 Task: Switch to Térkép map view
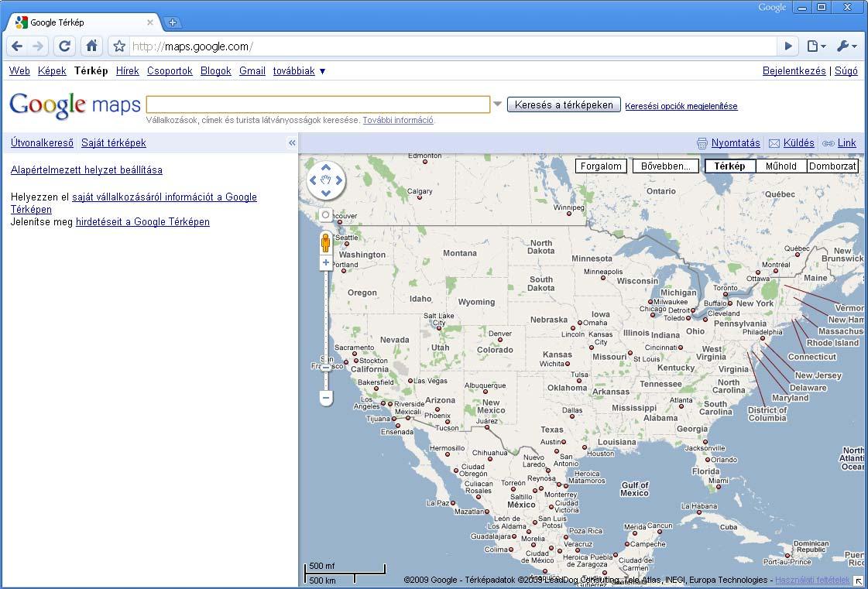tap(729, 166)
